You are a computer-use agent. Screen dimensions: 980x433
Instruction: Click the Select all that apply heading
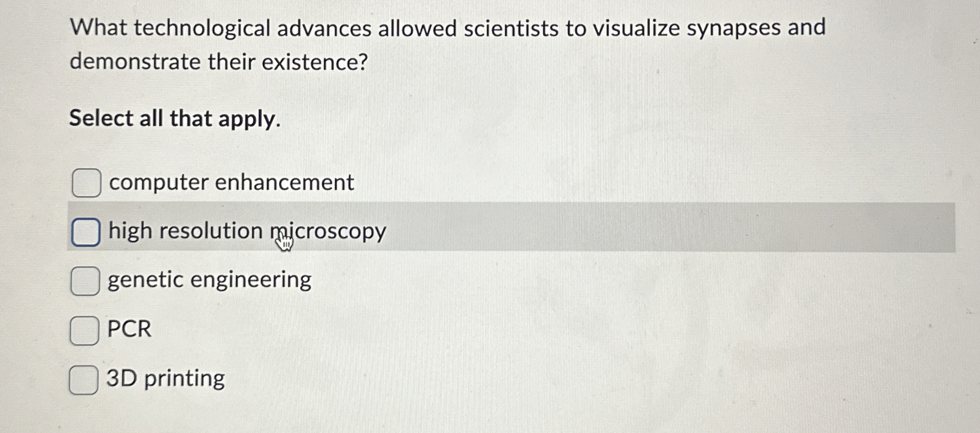pyautogui.click(x=174, y=119)
